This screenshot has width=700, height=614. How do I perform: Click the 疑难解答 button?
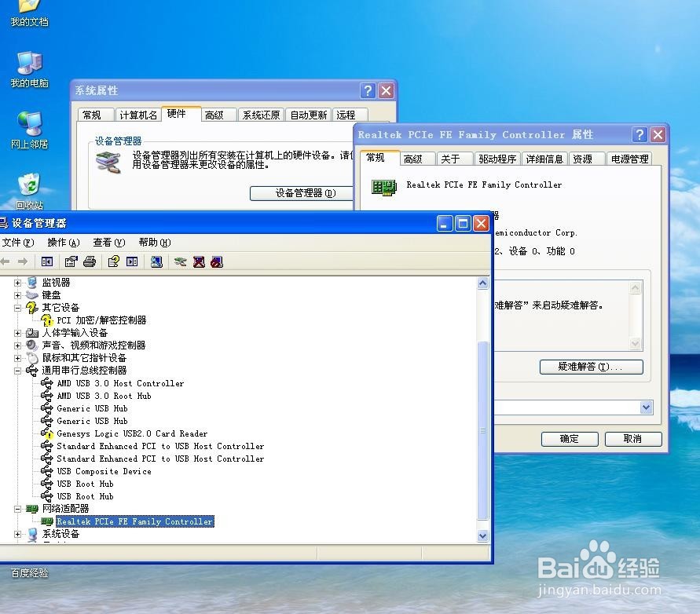click(591, 366)
